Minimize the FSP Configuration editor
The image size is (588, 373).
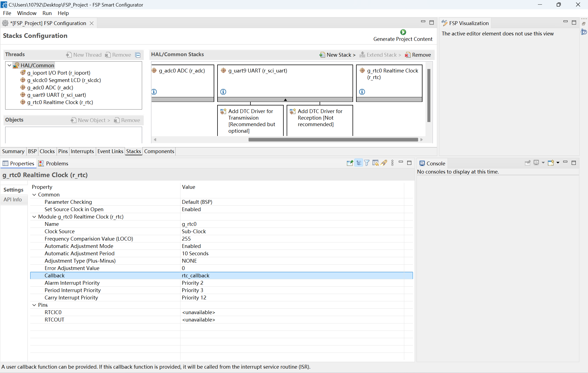[x=423, y=22]
